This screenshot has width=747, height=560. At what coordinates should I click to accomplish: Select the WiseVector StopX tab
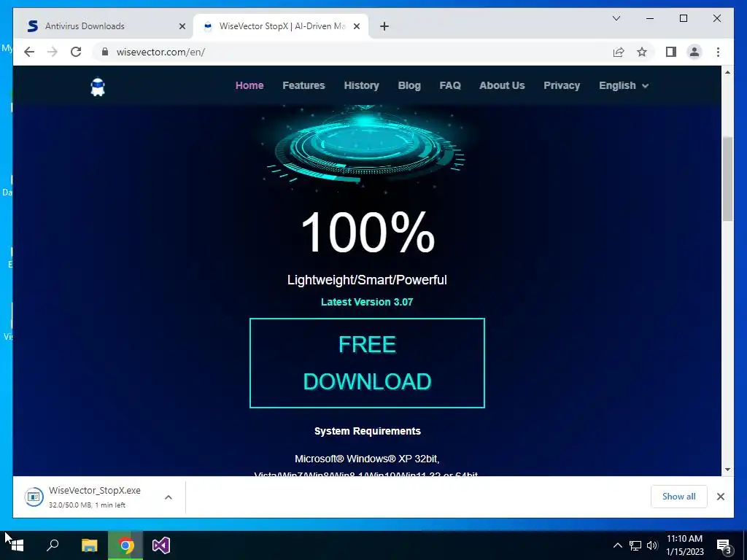click(281, 26)
